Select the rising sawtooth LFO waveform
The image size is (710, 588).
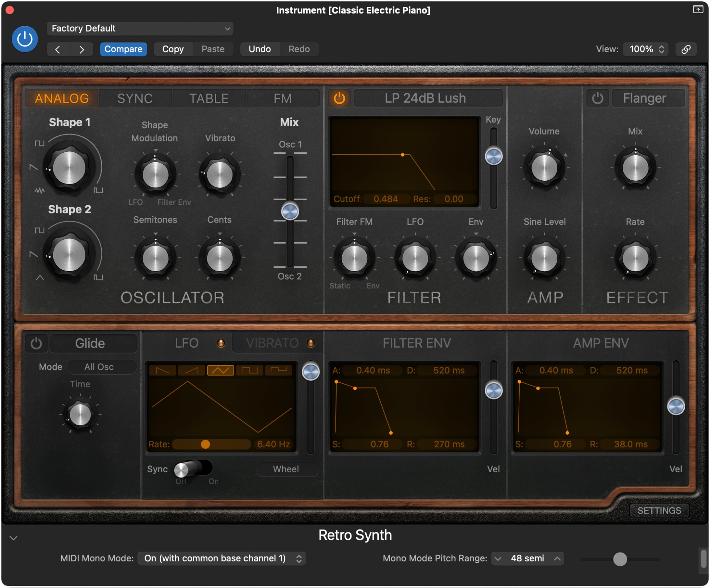tap(192, 370)
